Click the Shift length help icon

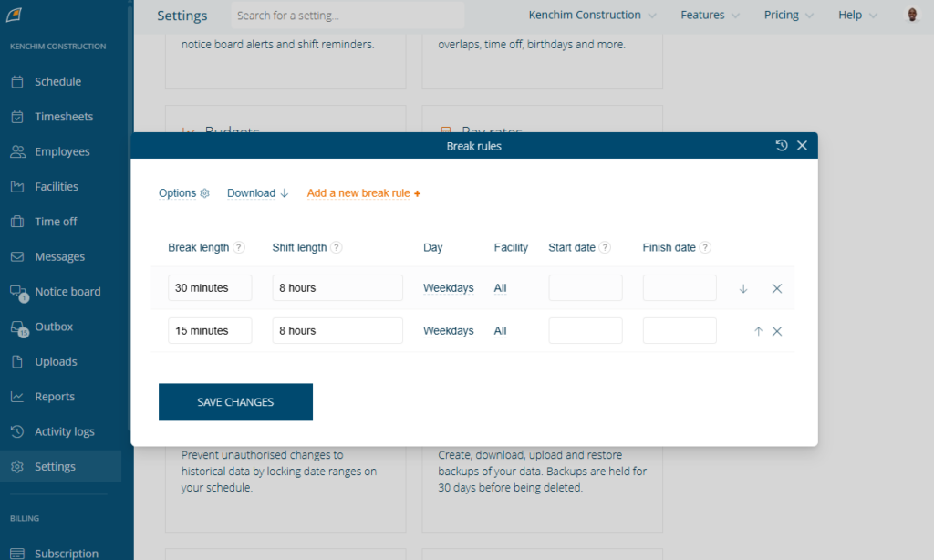point(336,247)
